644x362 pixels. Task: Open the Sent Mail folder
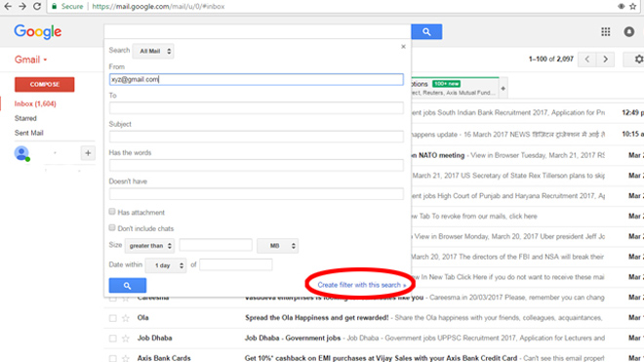click(x=28, y=133)
